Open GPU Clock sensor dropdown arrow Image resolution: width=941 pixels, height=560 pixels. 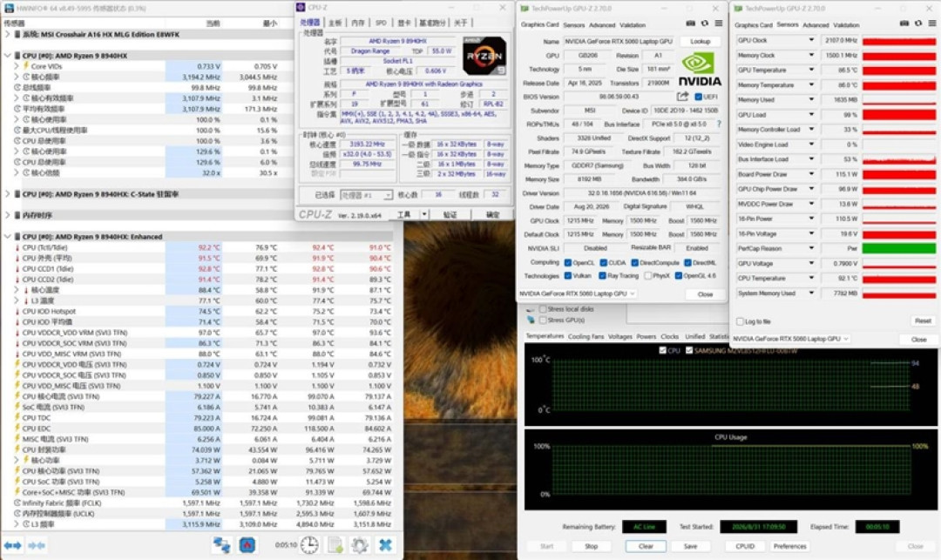click(811, 40)
